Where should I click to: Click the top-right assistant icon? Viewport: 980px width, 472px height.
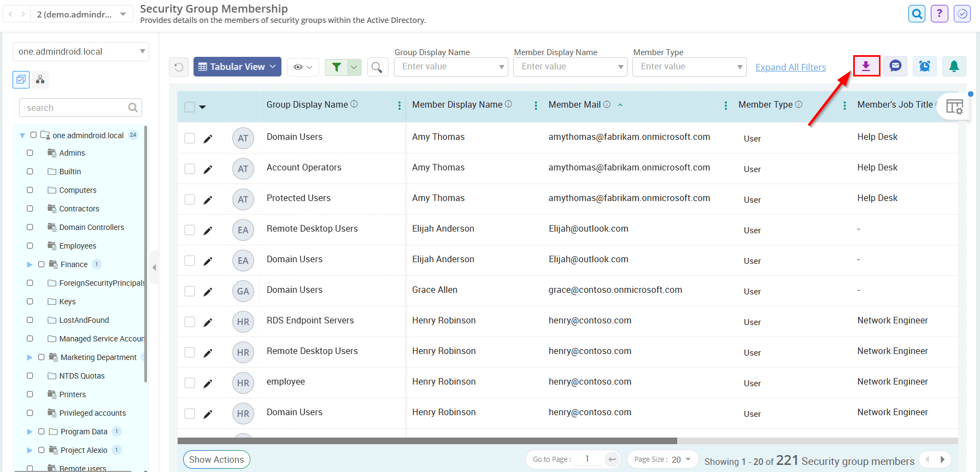pyautogui.click(x=962, y=14)
